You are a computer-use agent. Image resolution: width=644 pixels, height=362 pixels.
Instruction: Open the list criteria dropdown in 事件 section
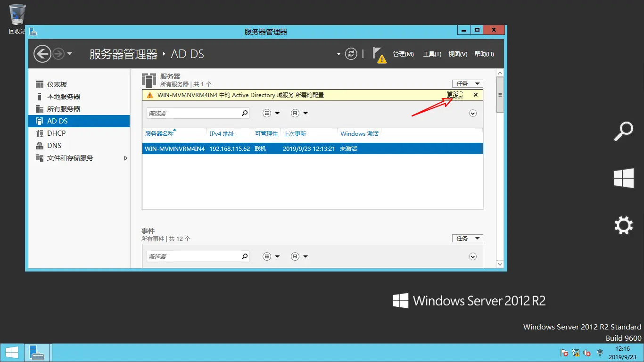[x=271, y=256]
